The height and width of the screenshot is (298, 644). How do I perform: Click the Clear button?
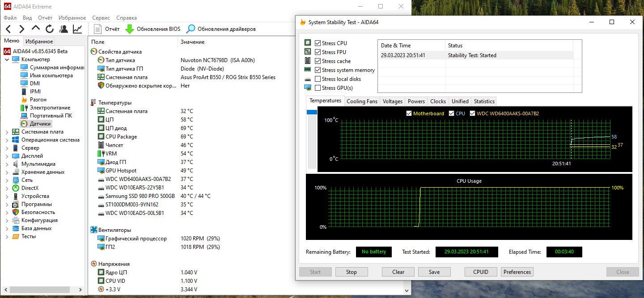point(398,272)
